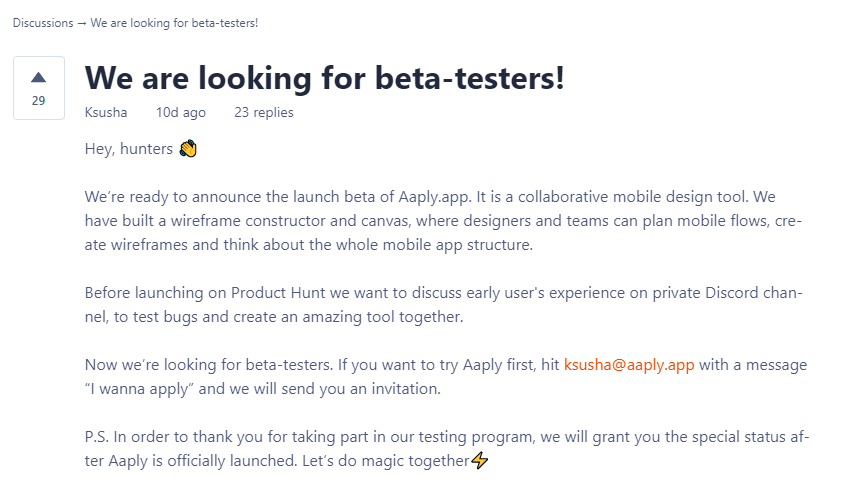This screenshot has height=489, width=868.
Task: Select the current page breadcrumb text
Action: tap(174, 23)
